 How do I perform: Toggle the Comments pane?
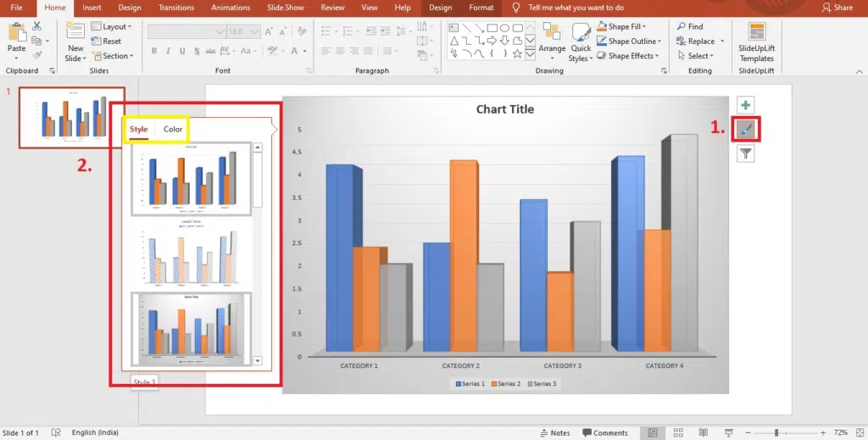point(604,432)
